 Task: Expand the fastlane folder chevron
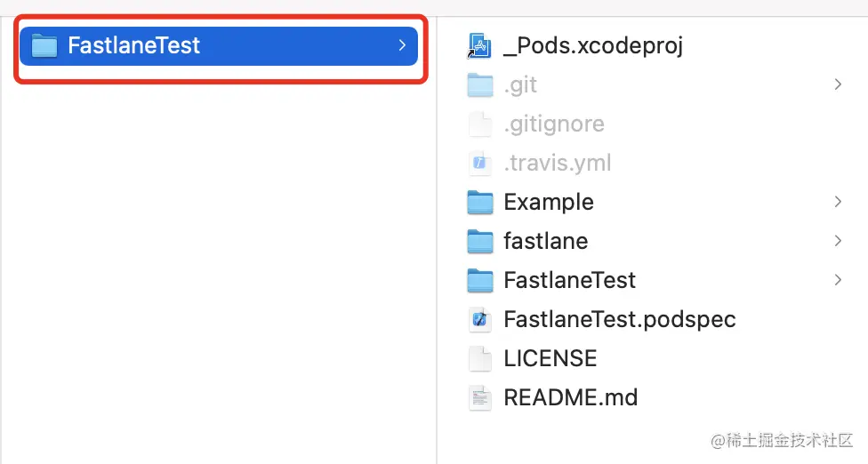pos(838,241)
